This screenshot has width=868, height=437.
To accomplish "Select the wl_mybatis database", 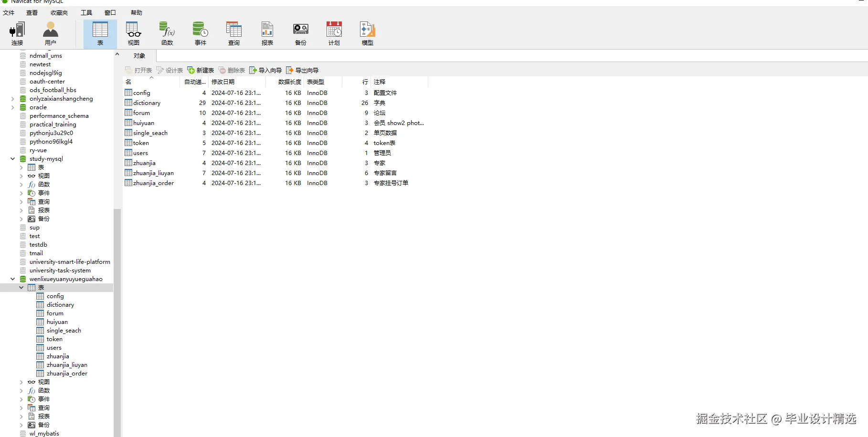I will (44, 434).
